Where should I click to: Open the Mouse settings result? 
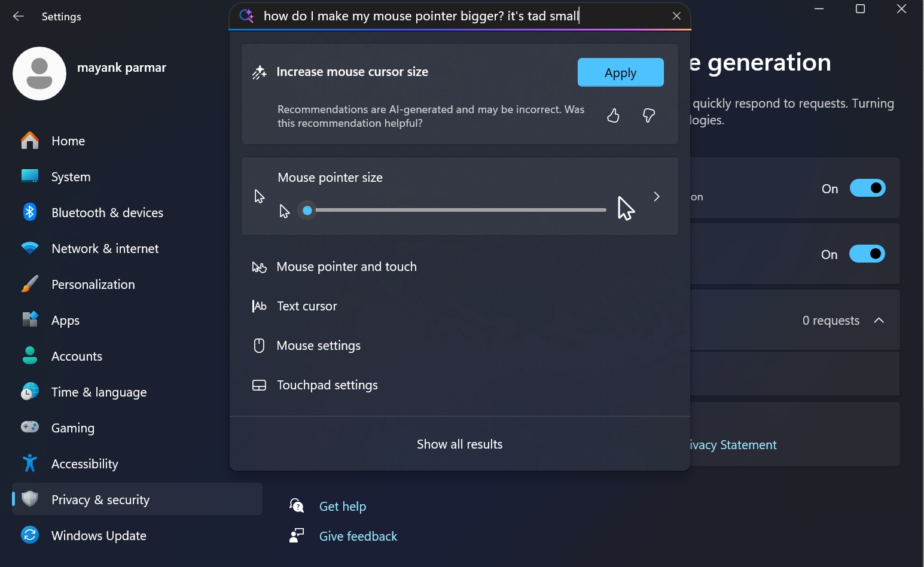coord(459,346)
